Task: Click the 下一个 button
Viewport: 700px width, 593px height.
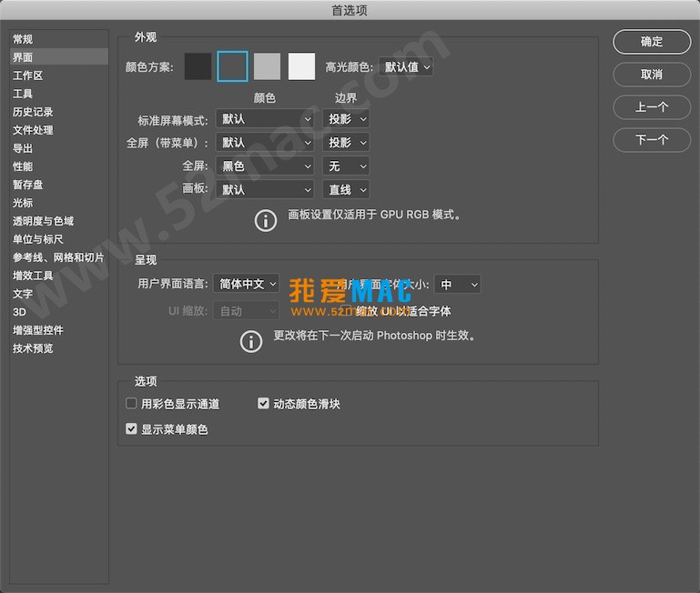Action: (652, 140)
